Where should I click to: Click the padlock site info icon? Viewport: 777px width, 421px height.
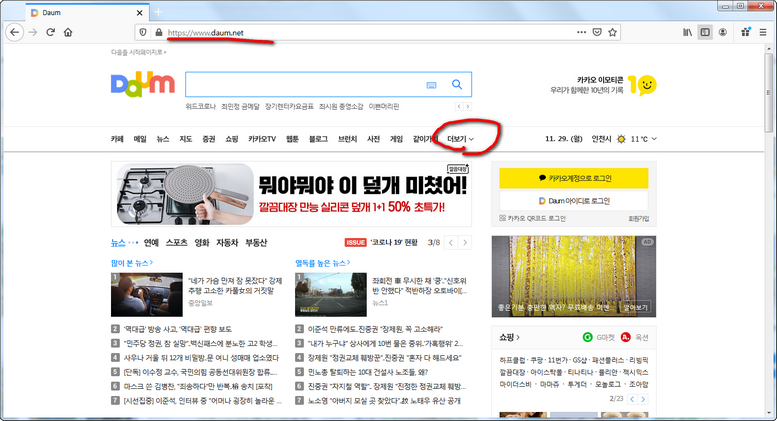click(159, 32)
